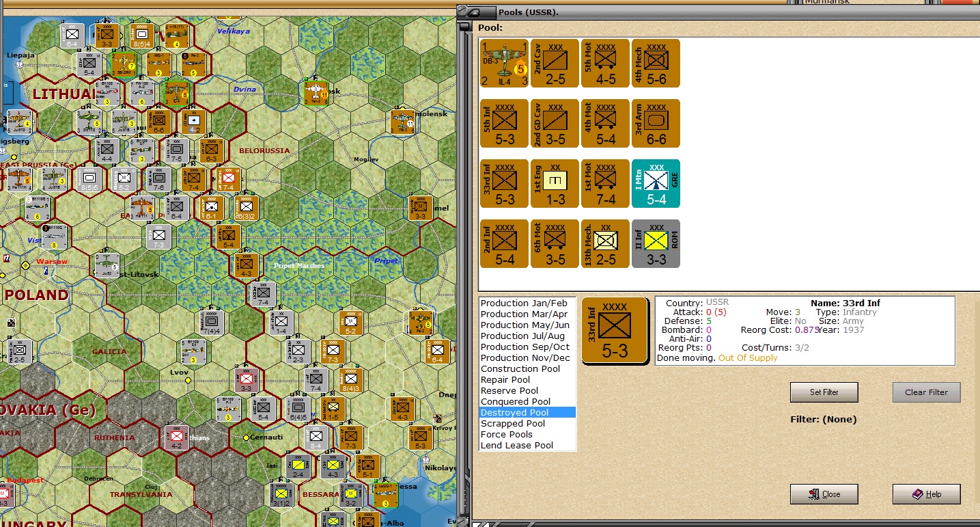Click the brown 6-1 counter on the map
The height and width of the screenshot is (527, 980).
click(212, 208)
